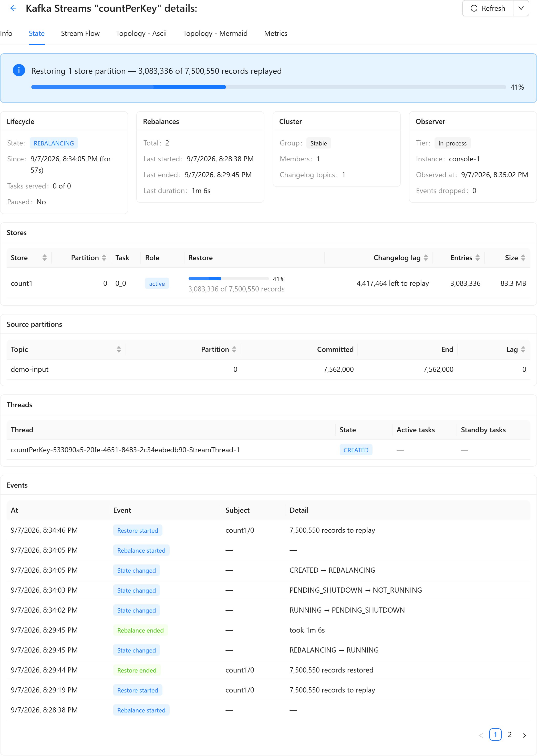Click the count1 store name cell
Screen dimensions: 537x756
(22, 283)
